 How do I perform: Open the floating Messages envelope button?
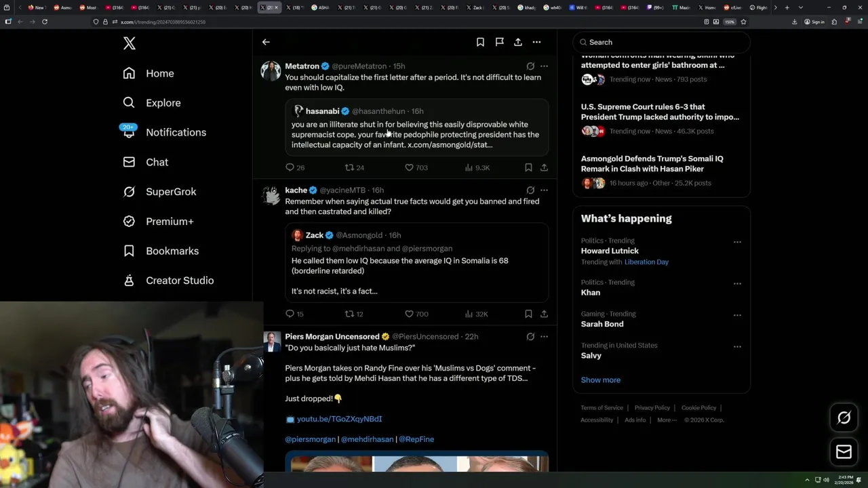click(844, 452)
